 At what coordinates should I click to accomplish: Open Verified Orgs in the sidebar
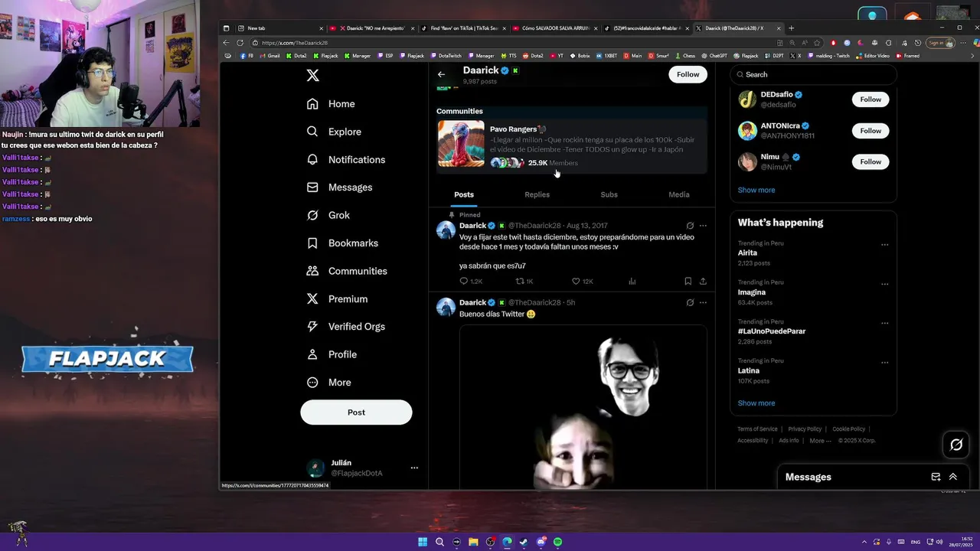(x=345, y=327)
